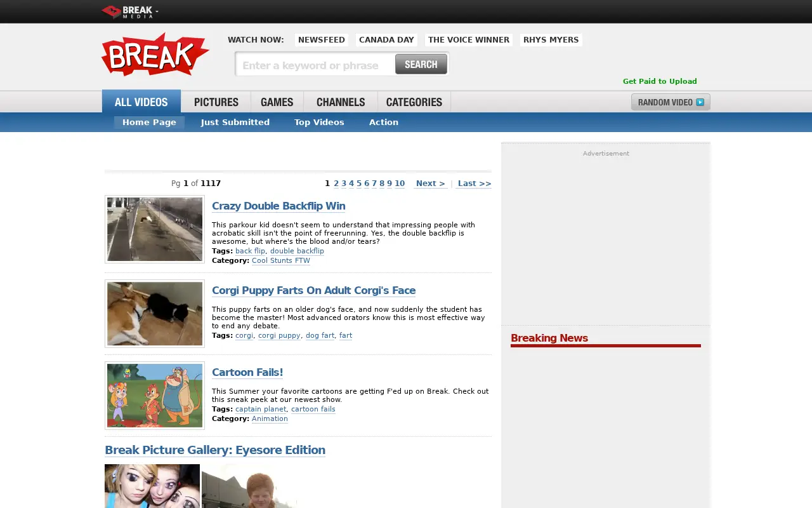Open the Break Media dropdown arrow

tap(157, 11)
